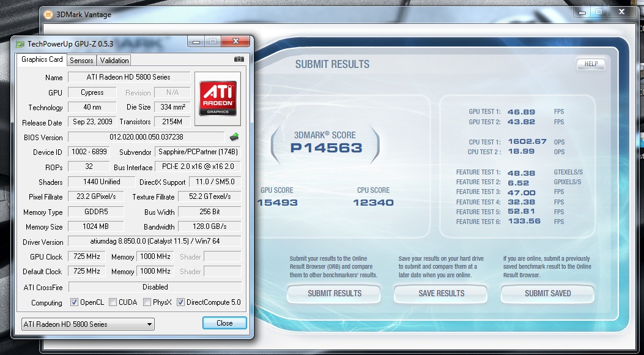The height and width of the screenshot is (355, 644).
Task: Click the Memory Type value GDDR5
Action: pyautogui.click(x=95, y=212)
